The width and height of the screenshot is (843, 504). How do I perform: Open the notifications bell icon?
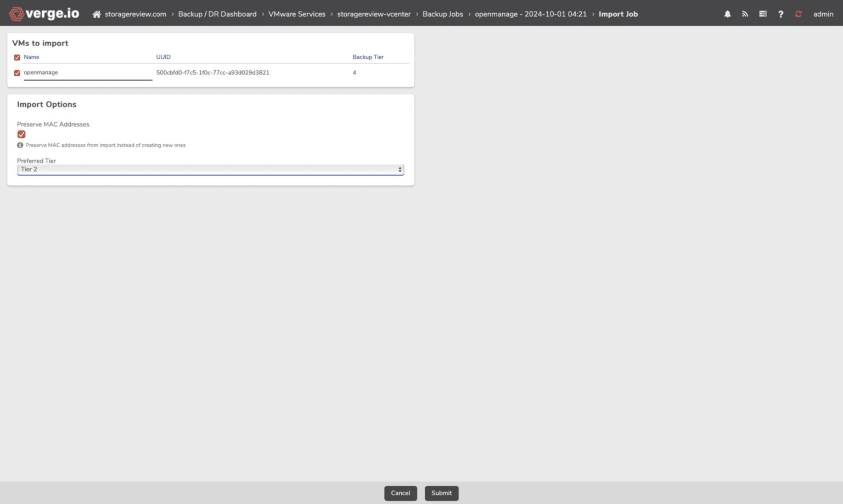tap(727, 14)
